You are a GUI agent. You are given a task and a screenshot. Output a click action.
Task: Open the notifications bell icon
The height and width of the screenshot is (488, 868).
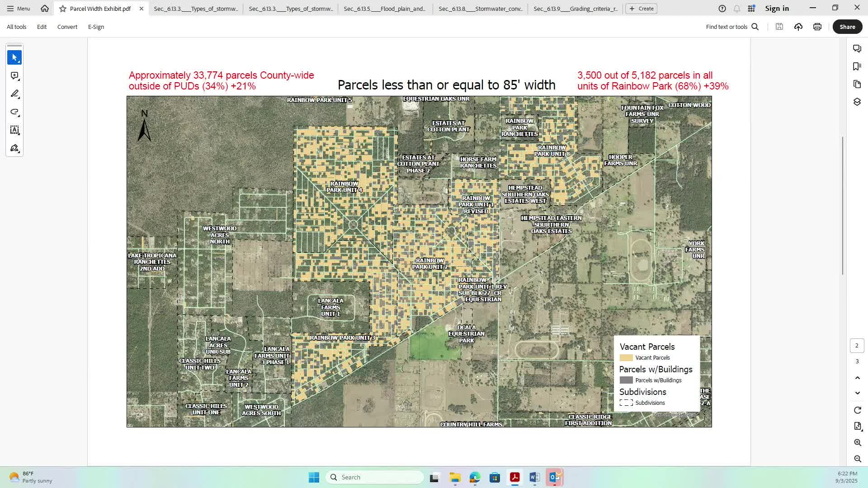tap(737, 9)
